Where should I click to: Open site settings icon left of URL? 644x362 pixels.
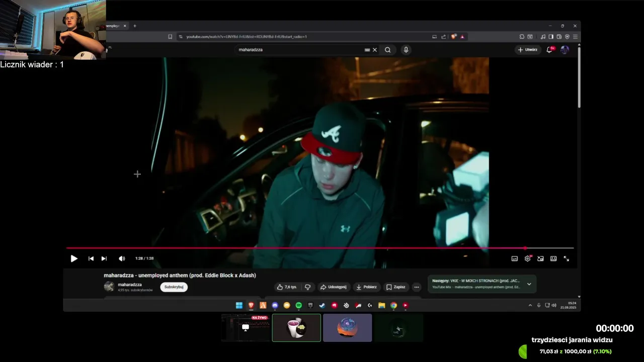click(x=180, y=37)
